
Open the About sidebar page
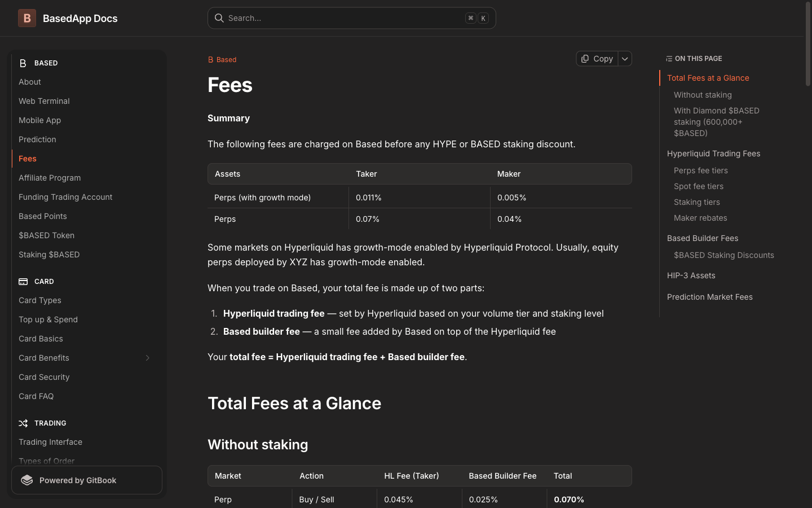pos(87,82)
